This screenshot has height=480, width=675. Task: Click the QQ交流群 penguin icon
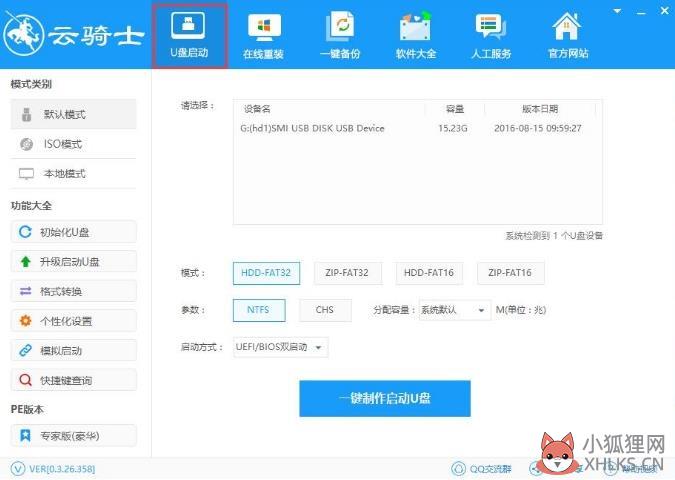coord(458,468)
